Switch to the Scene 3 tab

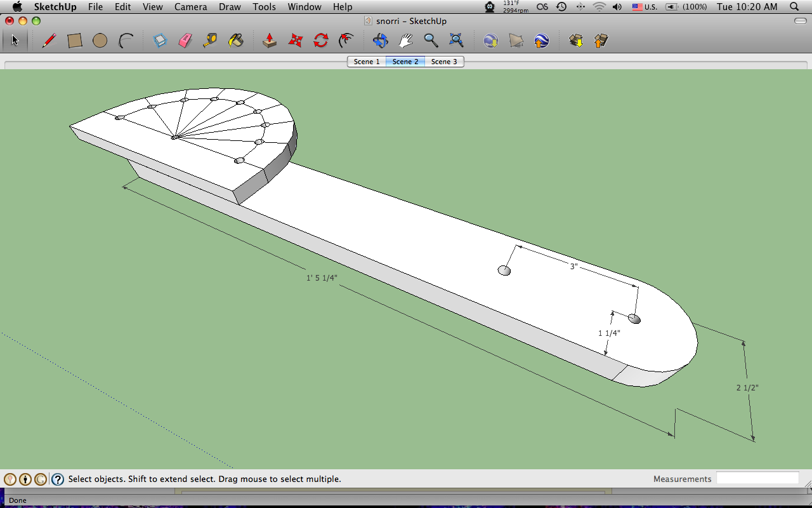pos(444,62)
